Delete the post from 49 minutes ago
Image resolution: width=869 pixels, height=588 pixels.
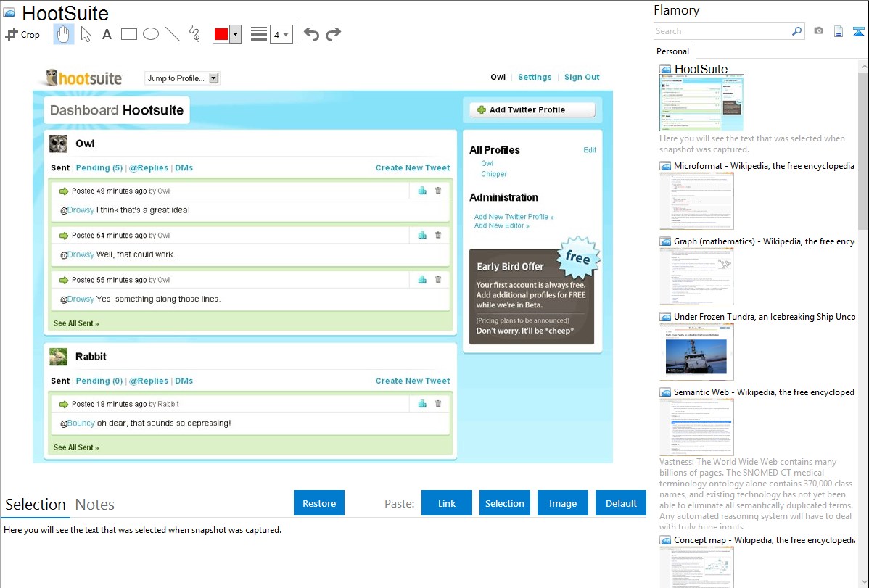pos(438,191)
